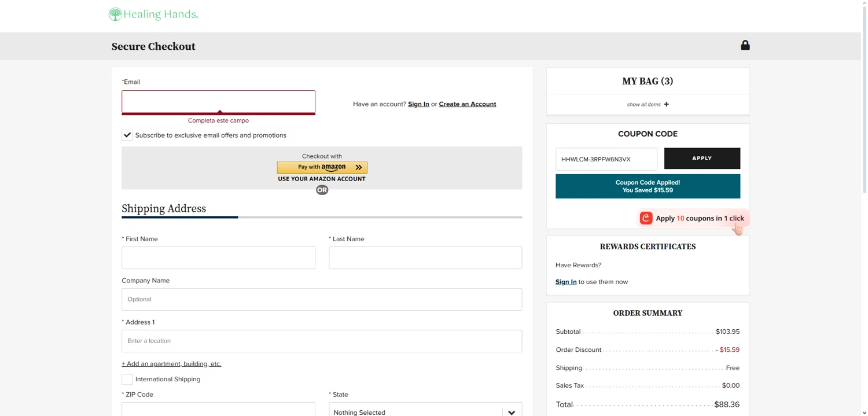Click Apply 10 coupons in 1 click
This screenshot has width=868, height=416.
(693, 218)
